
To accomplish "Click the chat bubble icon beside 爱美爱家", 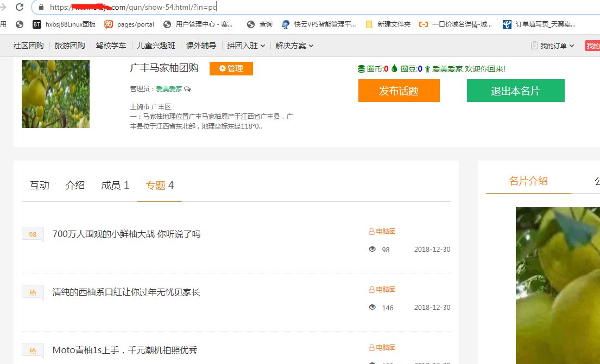I will coord(187,89).
